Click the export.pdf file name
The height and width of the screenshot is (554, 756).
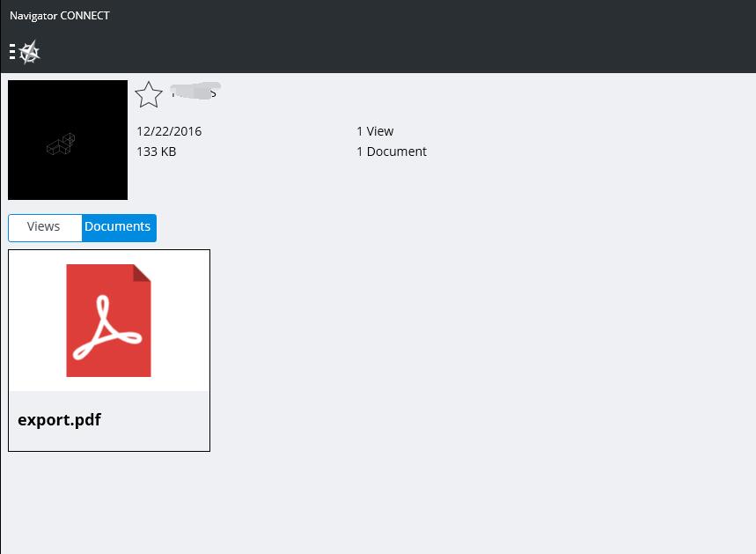click(x=59, y=420)
